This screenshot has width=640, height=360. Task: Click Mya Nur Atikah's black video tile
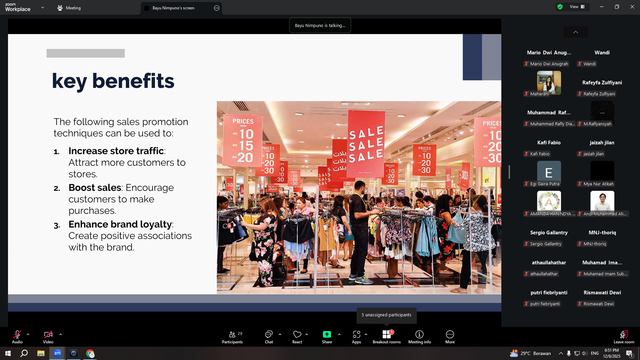pos(602,173)
